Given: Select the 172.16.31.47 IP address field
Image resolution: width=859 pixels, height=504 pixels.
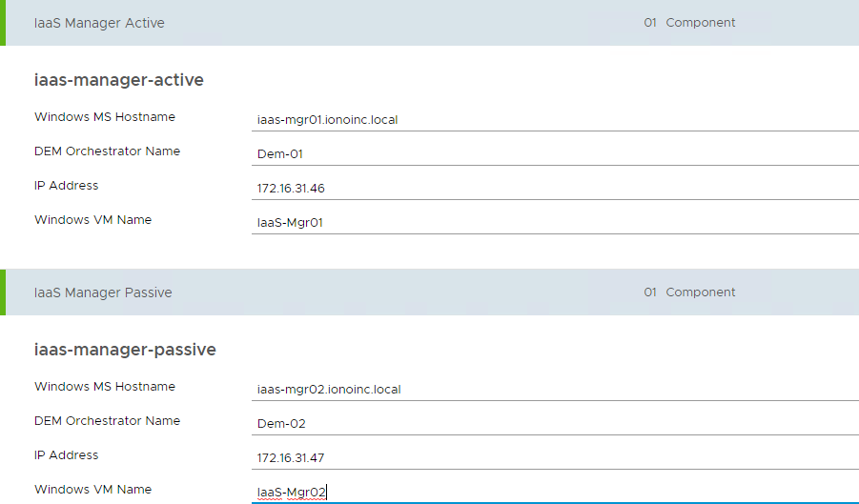Looking at the screenshot, I should (553, 458).
